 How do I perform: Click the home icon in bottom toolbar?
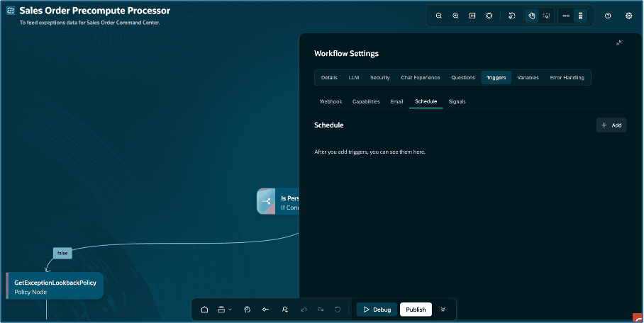[x=204, y=310]
